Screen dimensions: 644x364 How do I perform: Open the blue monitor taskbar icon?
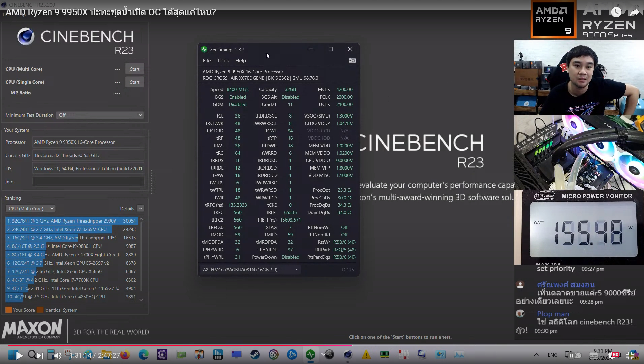236,355
